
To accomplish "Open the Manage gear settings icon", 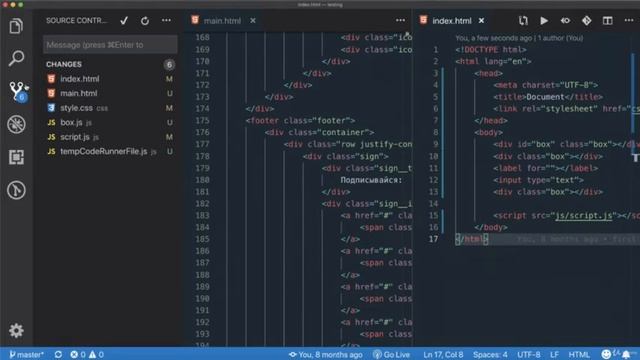I will click(16, 331).
